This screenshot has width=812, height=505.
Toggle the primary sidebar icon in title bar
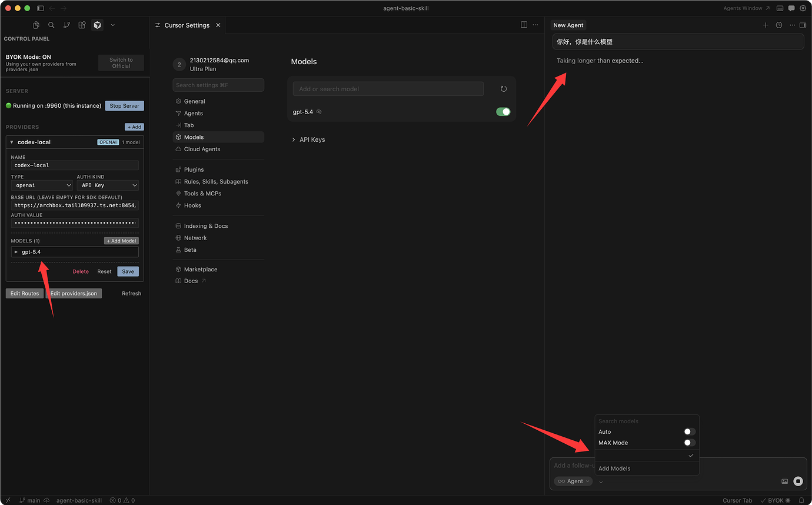tap(40, 8)
